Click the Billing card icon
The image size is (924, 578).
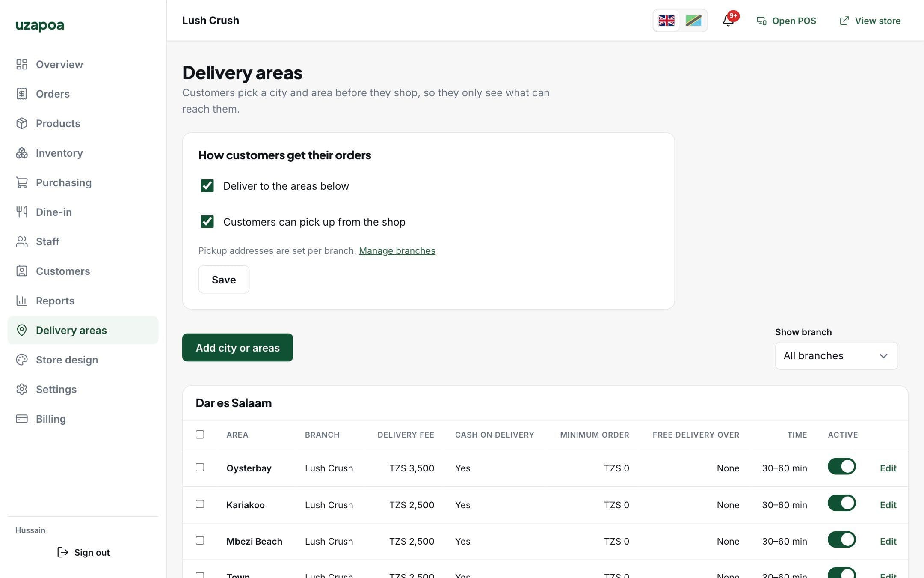click(x=22, y=419)
